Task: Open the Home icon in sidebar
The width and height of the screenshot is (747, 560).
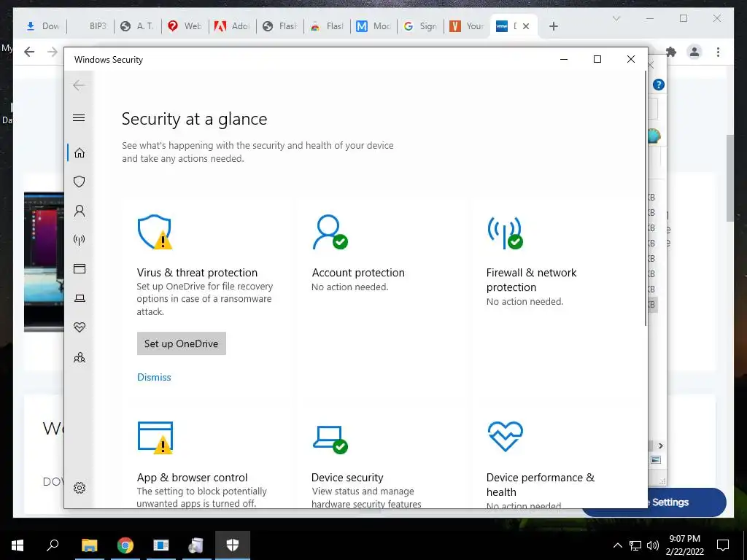Action: [80, 153]
